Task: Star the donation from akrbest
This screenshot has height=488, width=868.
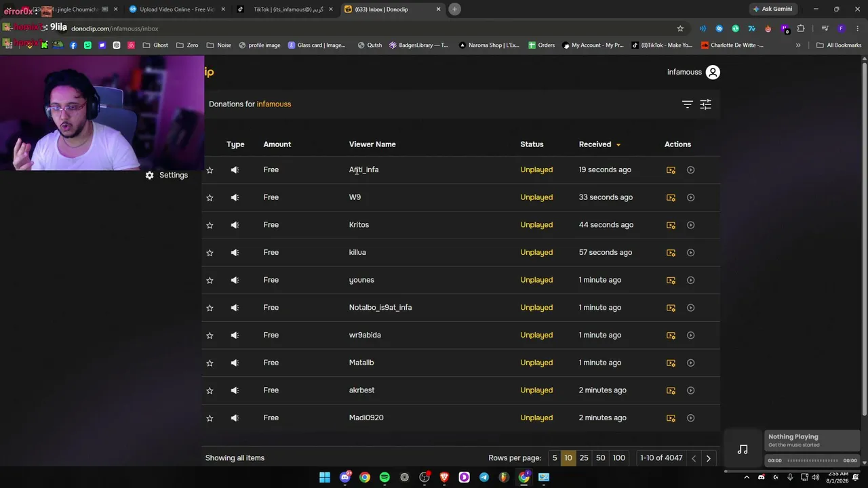Action: [x=210, y=390]
